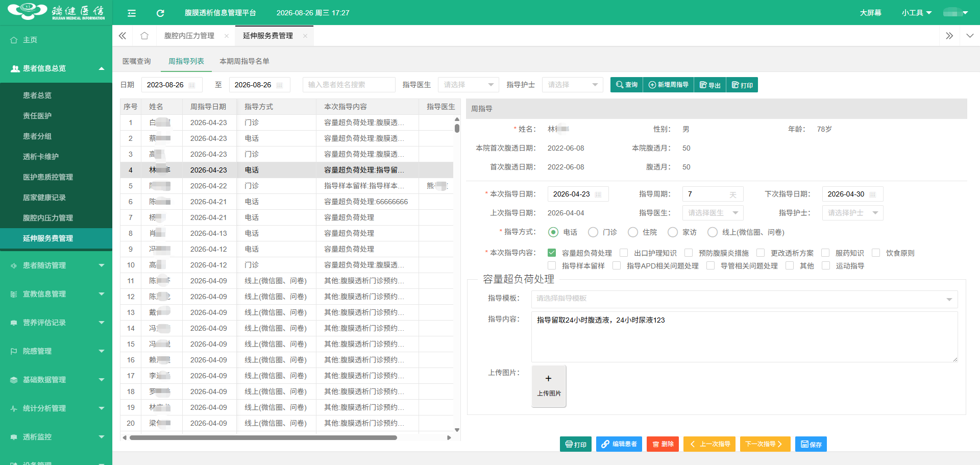Click the 导出 export button

tap(710, 85)
